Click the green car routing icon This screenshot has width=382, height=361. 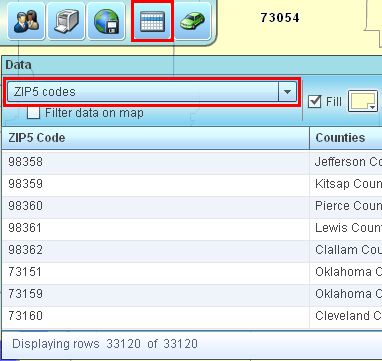[192, 21]
